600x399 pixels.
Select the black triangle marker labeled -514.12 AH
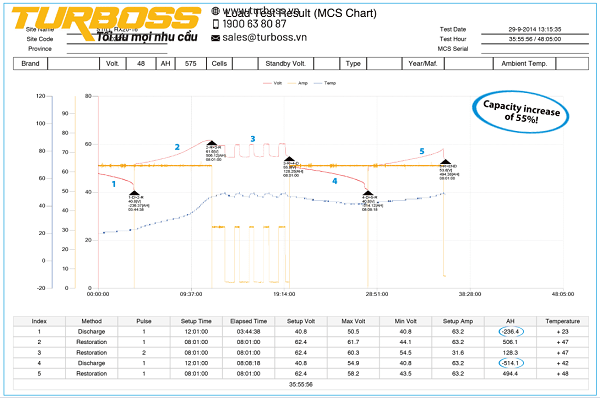coord(368,193)
